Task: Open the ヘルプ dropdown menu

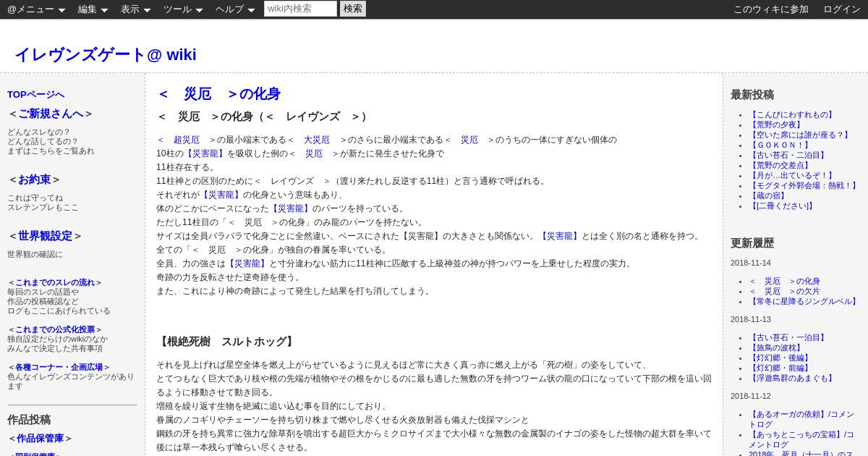Action: 235,9
